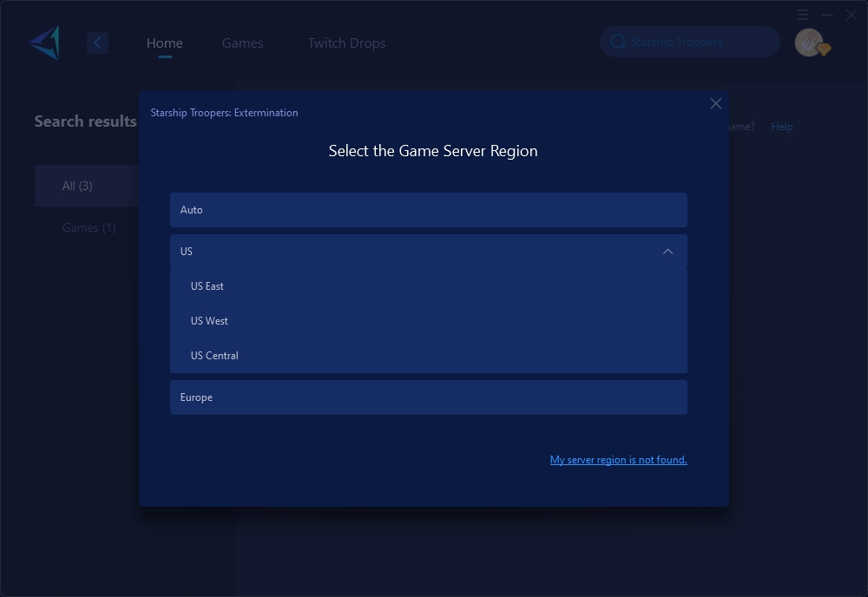Click the search magnifier icon

point(618,42)
